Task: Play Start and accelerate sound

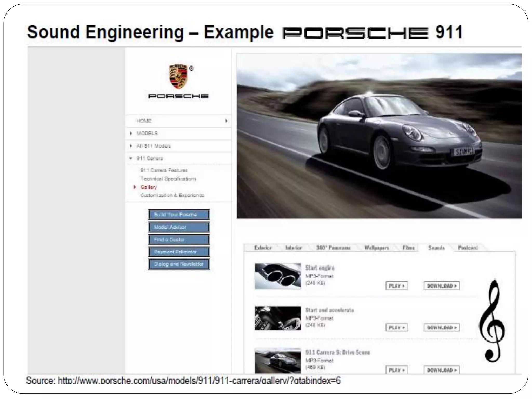Action: point(396,328)
